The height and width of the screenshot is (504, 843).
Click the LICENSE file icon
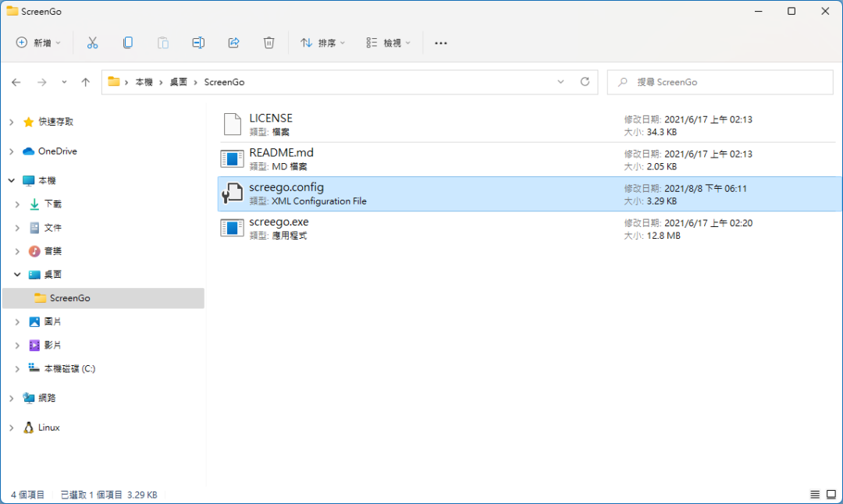pos(233,124)
